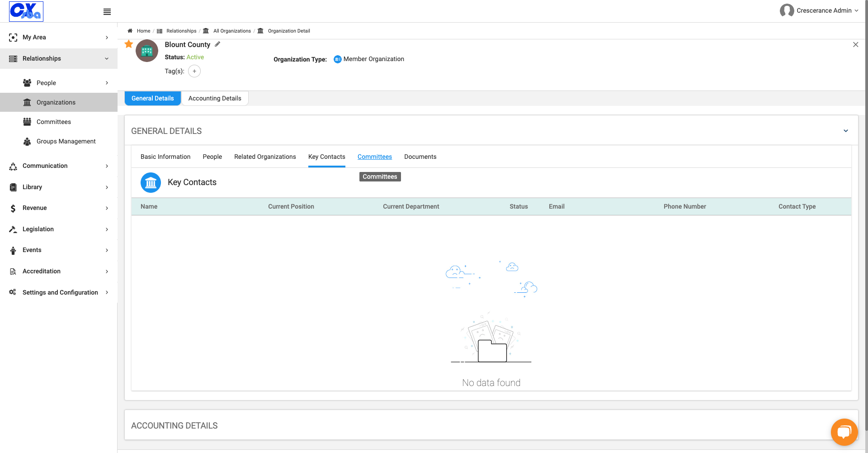Sort by Phone Number column
The height and width of the screenshot is (453, 868).
(685, 206)
